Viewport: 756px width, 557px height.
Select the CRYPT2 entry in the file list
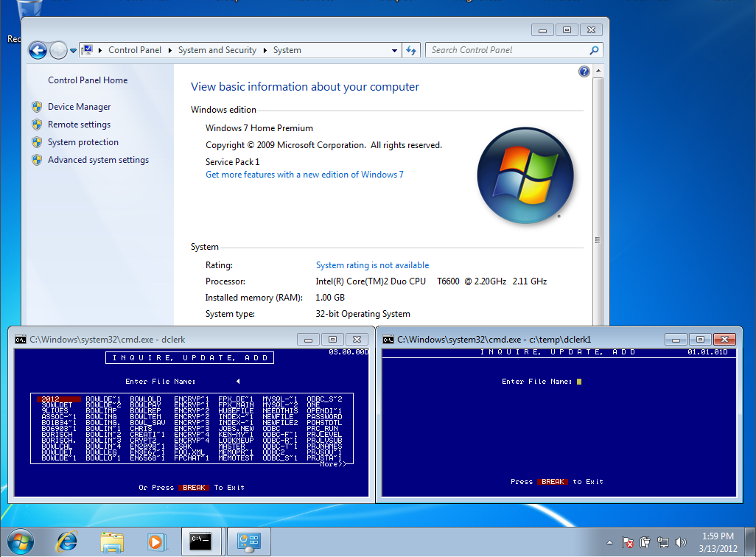(143, 441)
